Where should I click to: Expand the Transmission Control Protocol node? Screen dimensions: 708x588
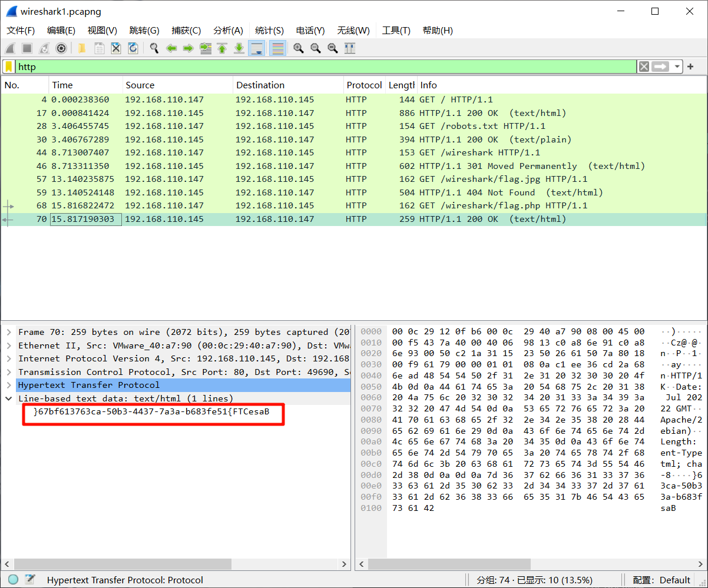coord(9,372)
